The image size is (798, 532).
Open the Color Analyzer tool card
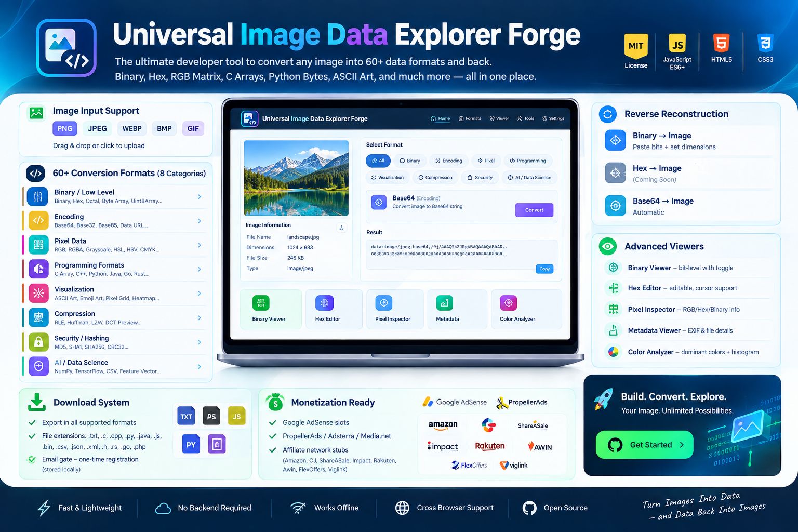[526, 309]
